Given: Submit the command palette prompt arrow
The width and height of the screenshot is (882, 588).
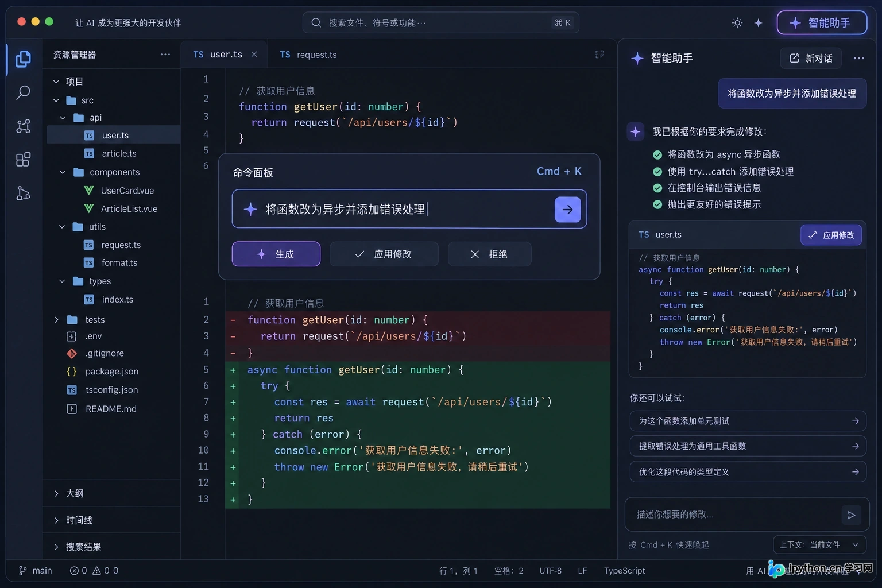Looking at the screenshot, I should click(x=567, y=210).
